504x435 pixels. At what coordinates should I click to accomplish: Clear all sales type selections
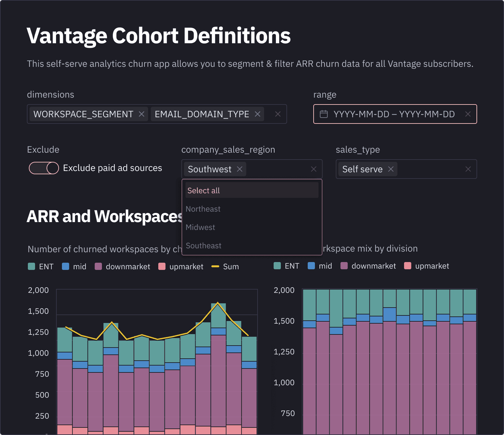468,169
